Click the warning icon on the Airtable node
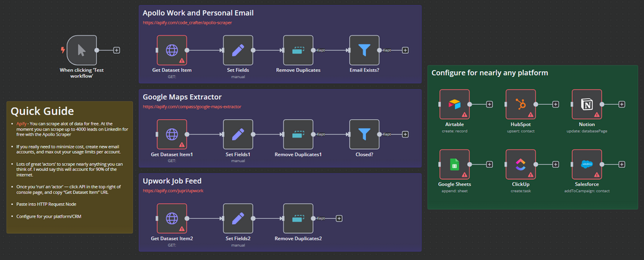The height and width of the screenshot is (260, 644). click(x=464, y=115)
